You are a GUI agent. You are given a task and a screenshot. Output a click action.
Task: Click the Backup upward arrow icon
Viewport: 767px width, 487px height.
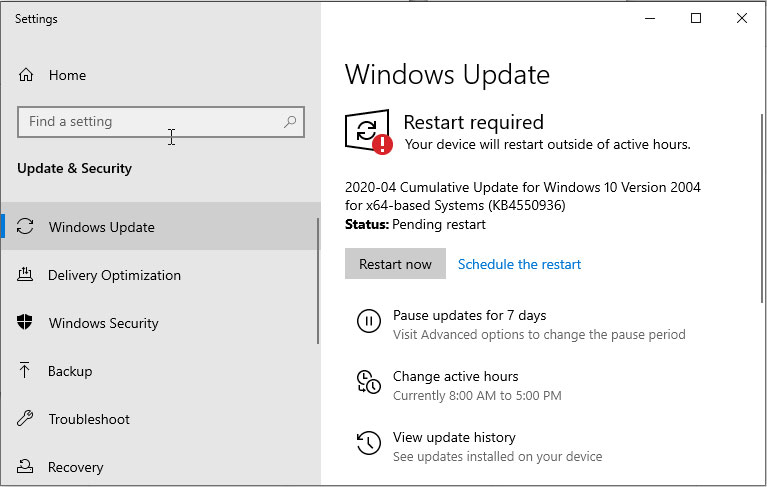(24, 370)
